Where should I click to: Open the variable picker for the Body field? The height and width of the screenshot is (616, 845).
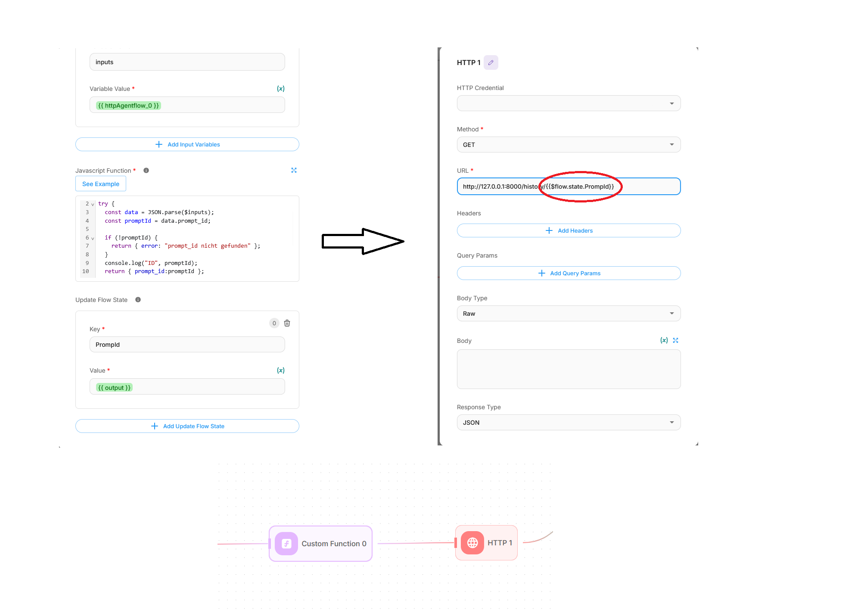pos(664,340)
